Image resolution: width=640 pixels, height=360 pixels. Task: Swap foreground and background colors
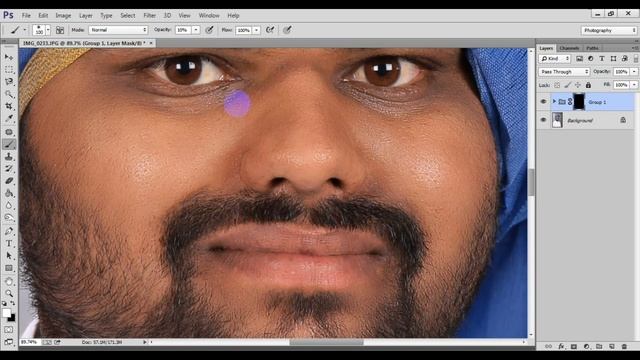tap(13, 303)
